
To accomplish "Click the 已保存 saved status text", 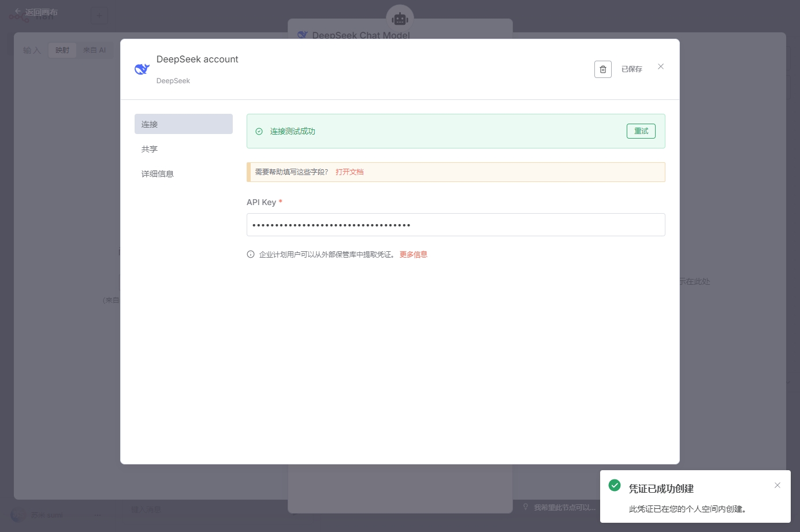I will 631,69.
